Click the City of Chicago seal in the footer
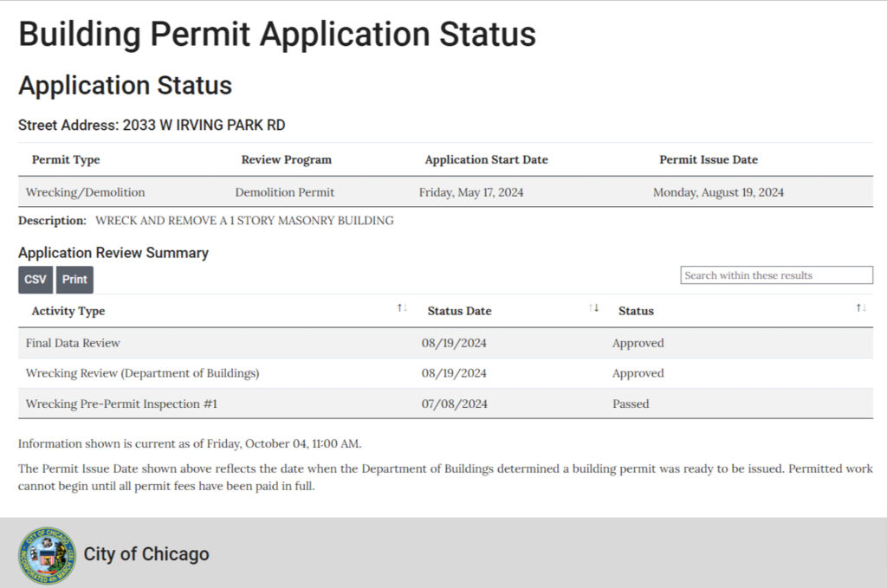 pos(48,553)
